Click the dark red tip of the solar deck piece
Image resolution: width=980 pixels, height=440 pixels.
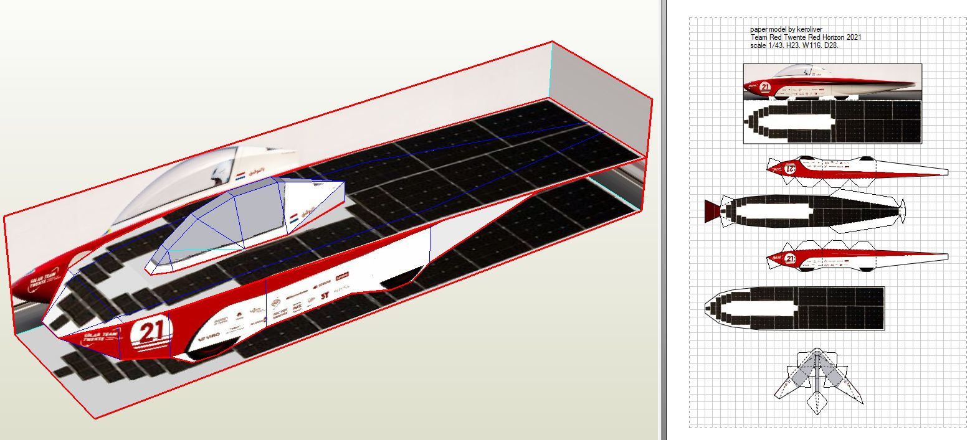click(x=712, y=211)
